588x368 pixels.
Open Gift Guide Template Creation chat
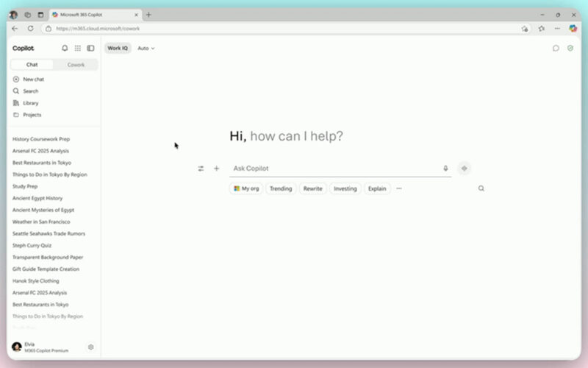[46, 269]
